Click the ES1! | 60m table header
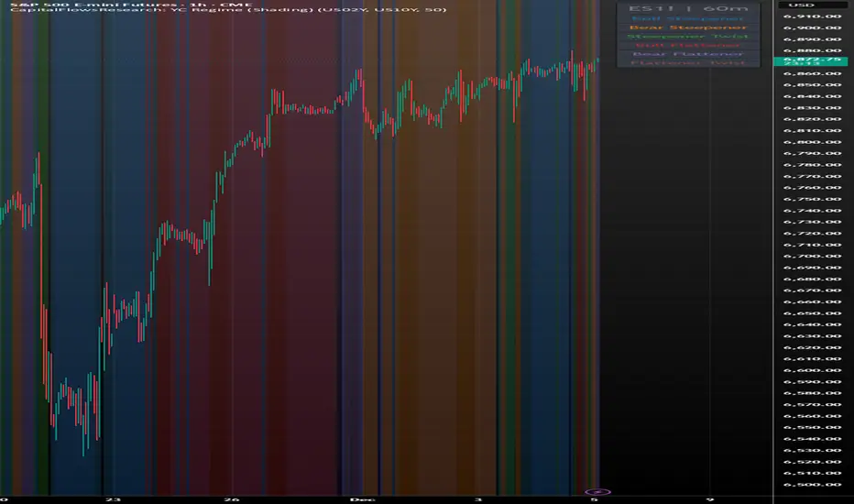Image resolution: width=854 pixels, height=504 pixels. click(688, 9)
